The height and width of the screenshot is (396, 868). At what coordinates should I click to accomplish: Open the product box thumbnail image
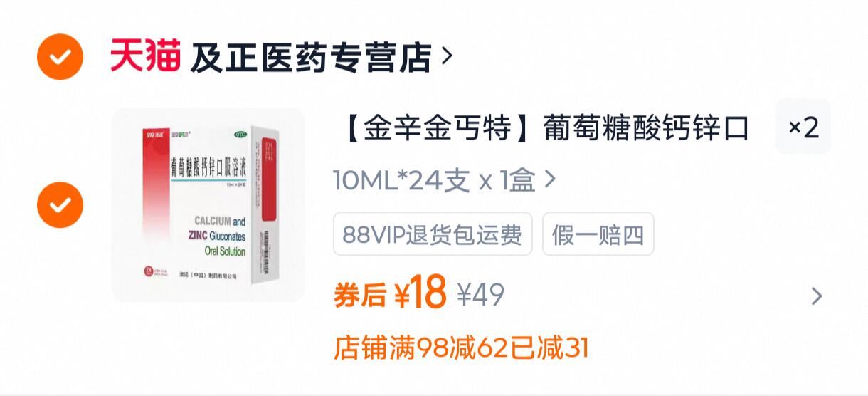(208, 205)
